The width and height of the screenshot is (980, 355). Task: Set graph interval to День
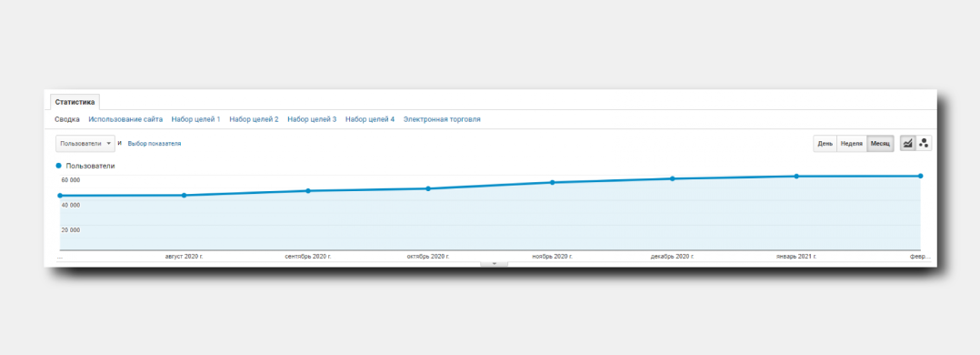(825, 144)
